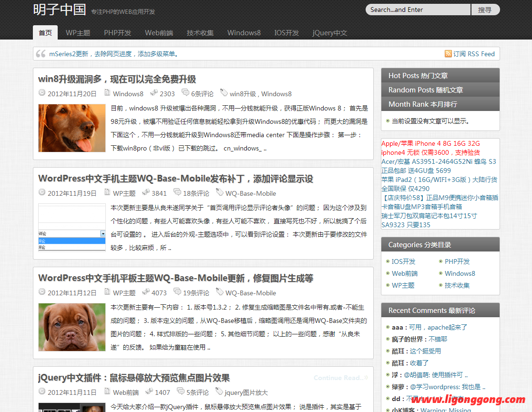Viewport: 532px width, 412px height.
Task: Open post jQuery中文插件：鼠标悬停放大预览
Action: (x=133, y=377)
